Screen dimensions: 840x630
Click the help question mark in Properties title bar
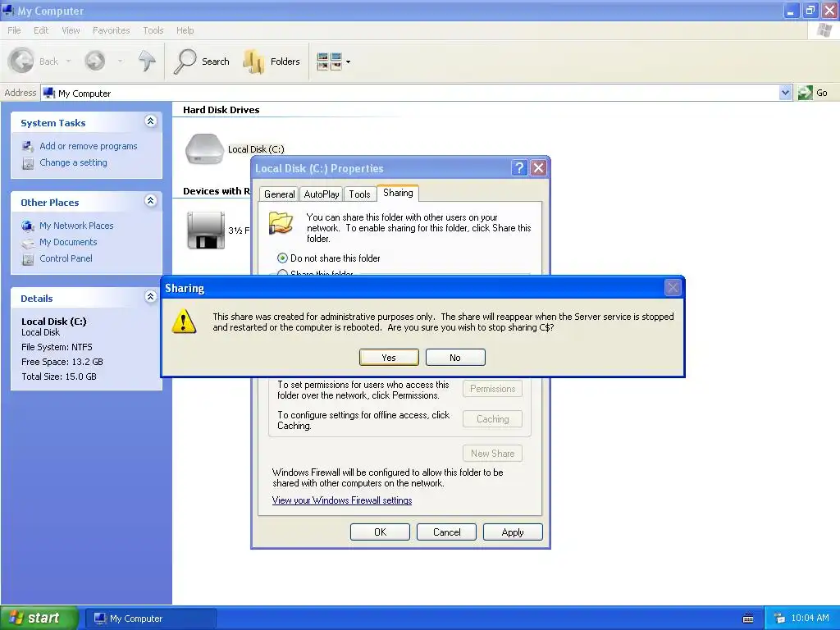519,168
